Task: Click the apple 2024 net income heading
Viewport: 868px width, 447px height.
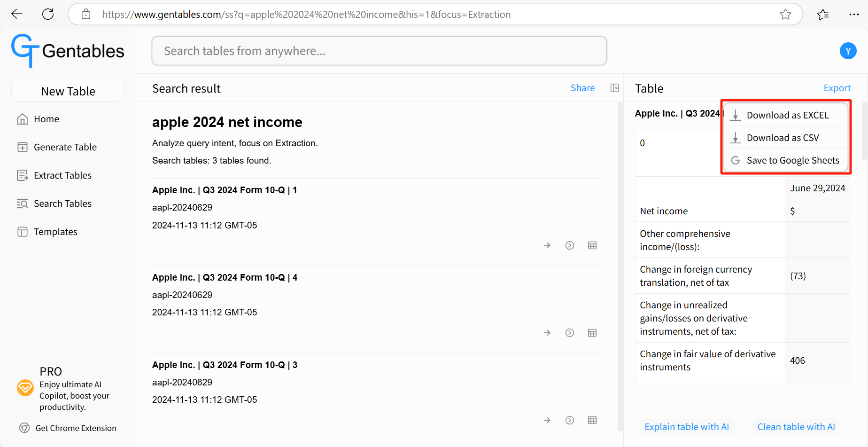Action: 227,122
